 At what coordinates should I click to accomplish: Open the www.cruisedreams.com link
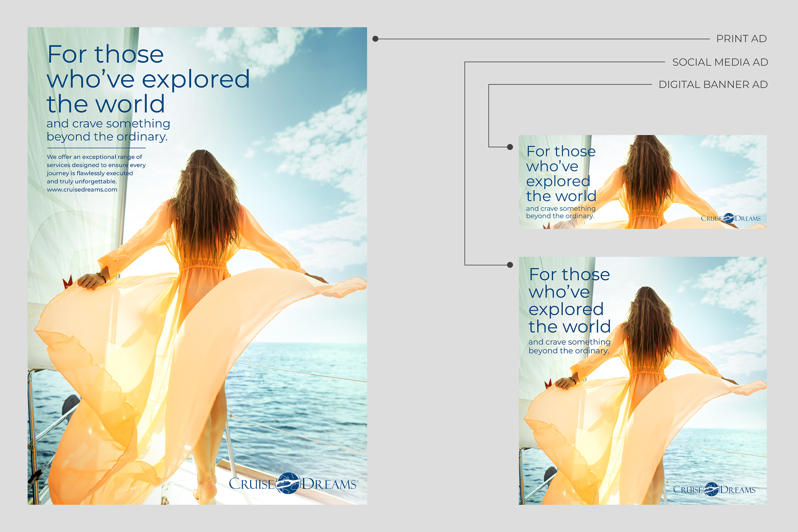(82, 190)
